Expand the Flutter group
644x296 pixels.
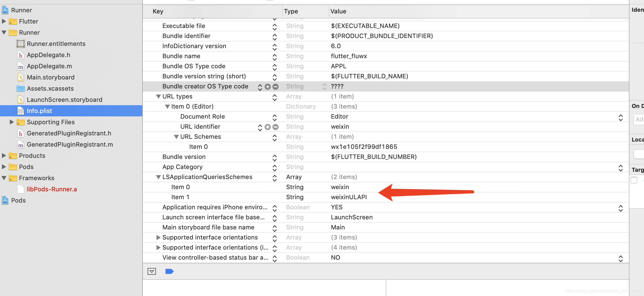pyautogui.click(x=4, y=21)
